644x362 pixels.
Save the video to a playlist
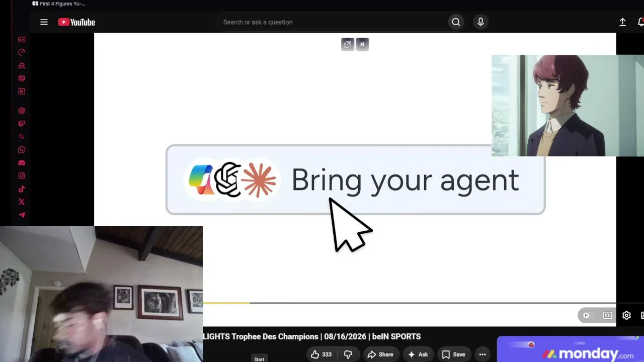click(x=453, y=354)
